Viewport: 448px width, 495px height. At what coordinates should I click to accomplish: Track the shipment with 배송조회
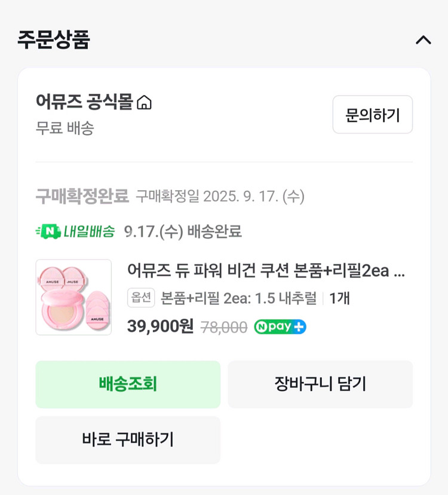click(128, 384)
